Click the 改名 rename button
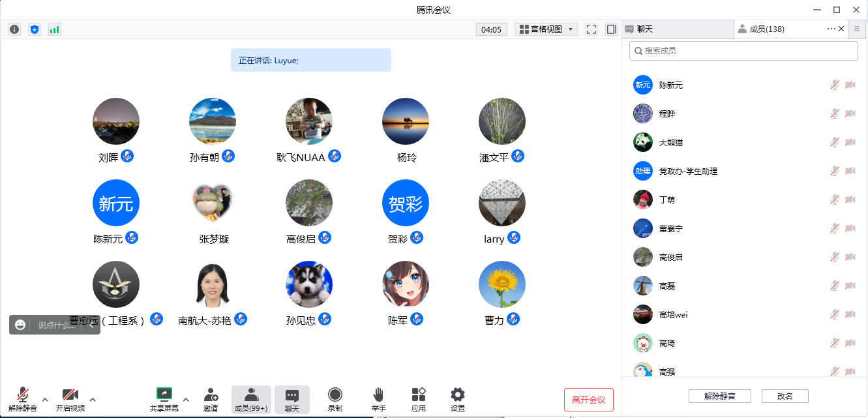 pyautogui.click(x=785, y=396)
